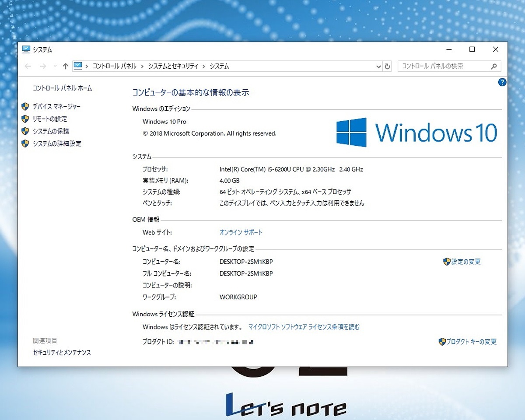The width and height of the screenshot is (525, 420).
Task: Select コントロール パネル breadcrumb
Action: [x=115, y=66]
